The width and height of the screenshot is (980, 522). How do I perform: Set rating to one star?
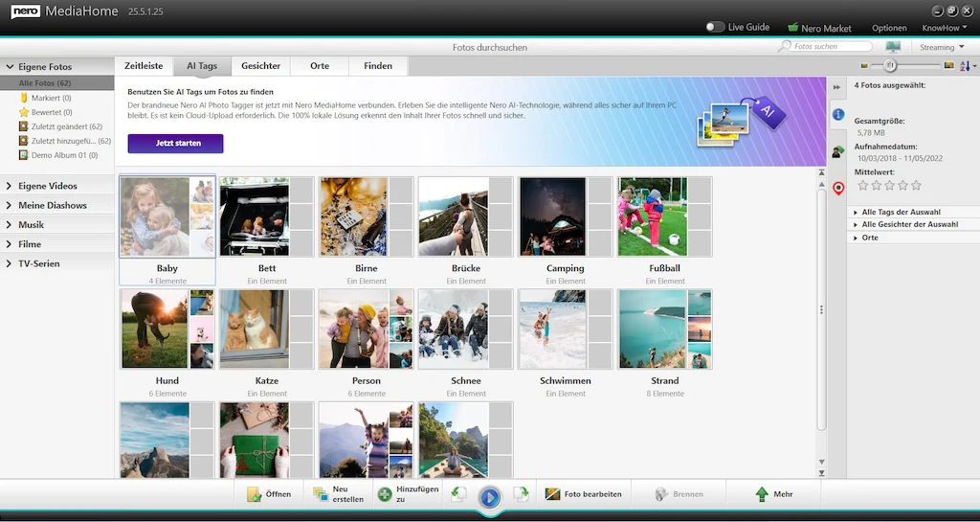pos(863,185)
